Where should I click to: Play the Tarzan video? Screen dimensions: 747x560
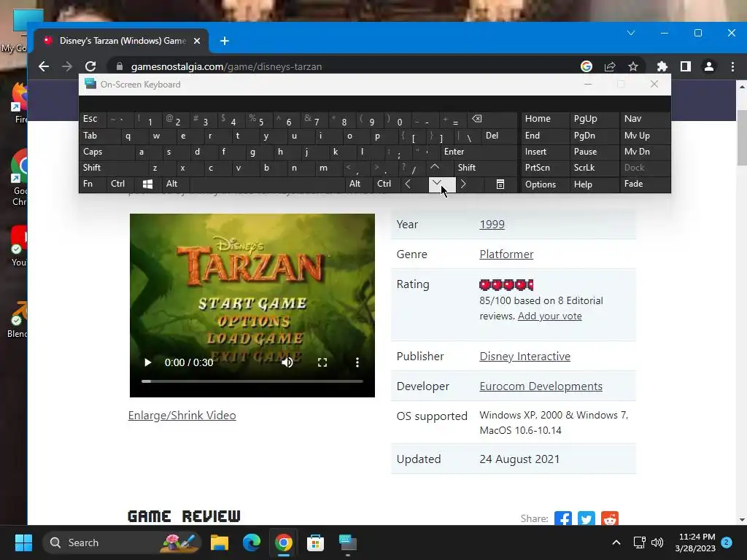[x=147, y=362]
